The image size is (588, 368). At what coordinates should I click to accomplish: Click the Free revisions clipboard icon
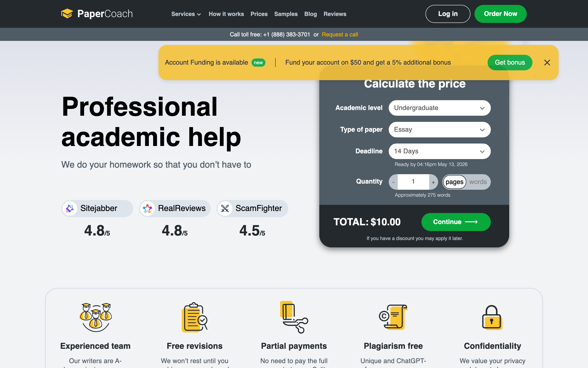(x=195, y=317)
